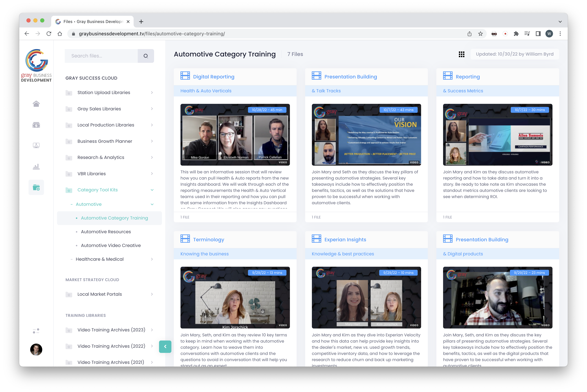Viewport: 587px width, 392px height.
Task: Play the Our Vision video thumbnail
Action: (x=366, y=135)
